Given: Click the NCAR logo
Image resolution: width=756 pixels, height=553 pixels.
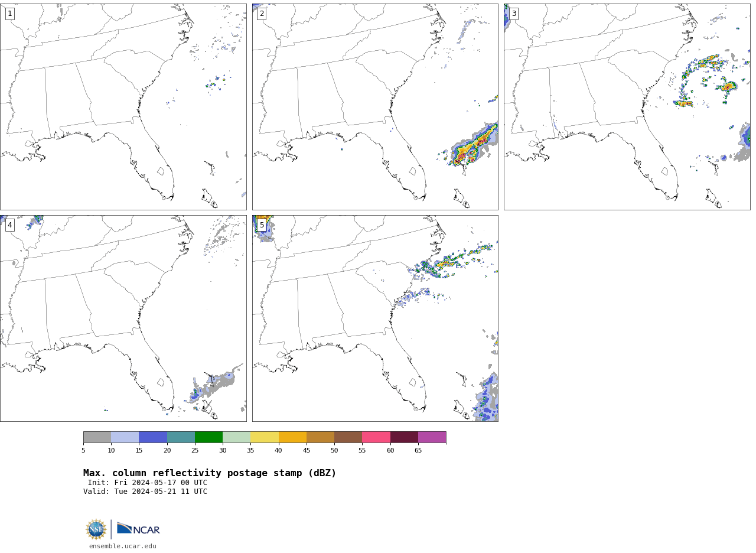Looking at the screenshot, I should [x=138, y=529].
